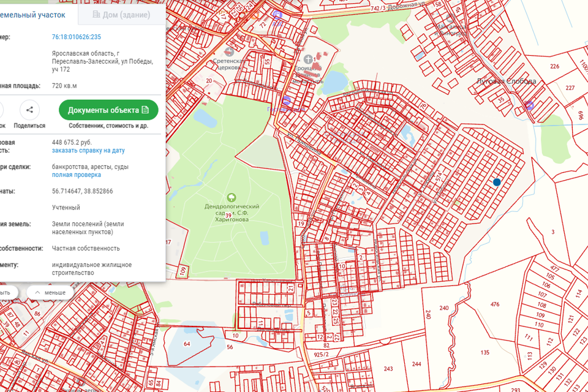The width and height of the screenshot is (588, 392).
Task: Click the purple marker near Луговая Слобода
Action: (x=529, y=105)
